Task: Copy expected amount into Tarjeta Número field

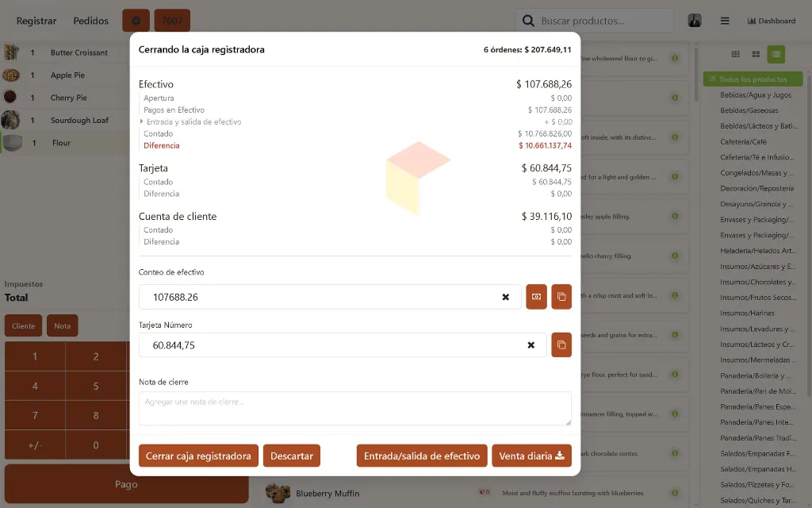Action: pyautogui.click(x=561, y=344)
